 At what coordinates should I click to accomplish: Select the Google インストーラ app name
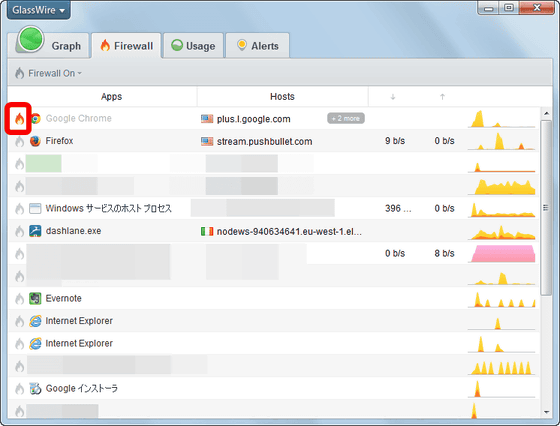click(81, 389)
